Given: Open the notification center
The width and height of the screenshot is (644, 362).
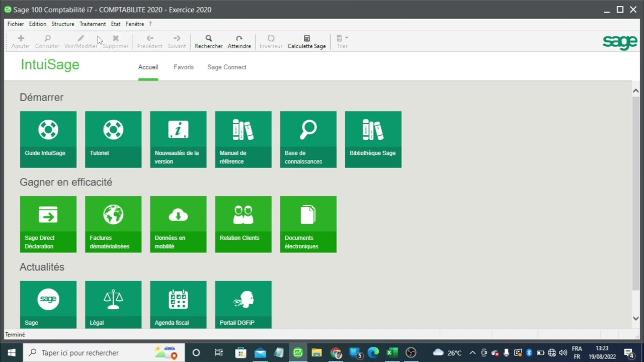Looking at the screenshot, I should pyautogui.click(x=628, y=353).
